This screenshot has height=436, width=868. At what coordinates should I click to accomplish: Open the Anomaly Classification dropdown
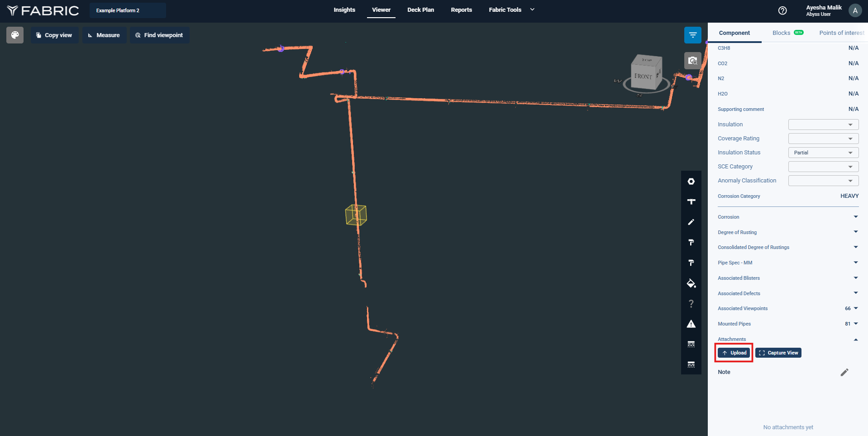pyautogui.click(x=823, y=181)
